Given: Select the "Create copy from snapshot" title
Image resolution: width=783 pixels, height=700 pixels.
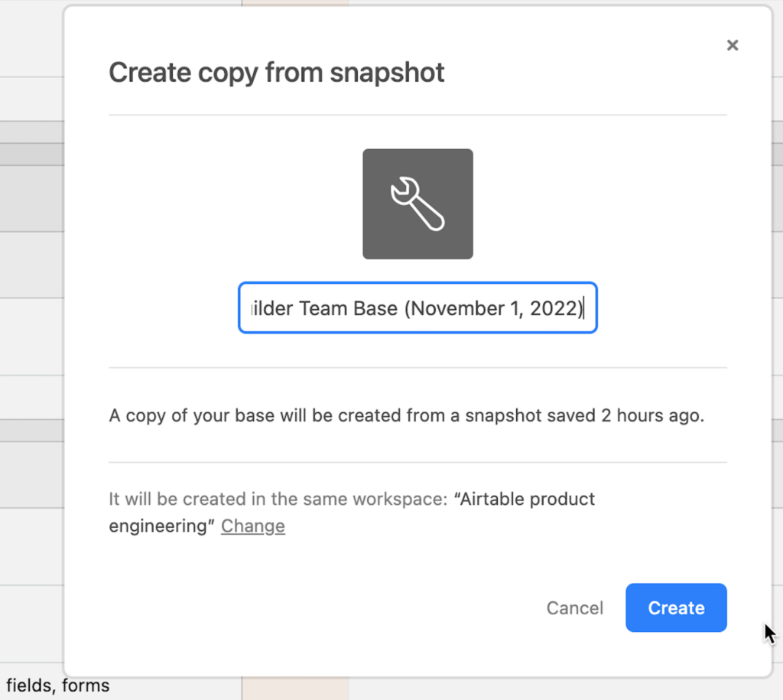Looking at the screenshot, I should 277,72.
